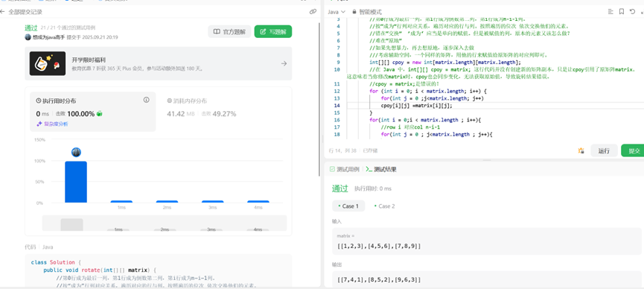
Task: Select the Case 1 tab
Action: pyautogui.click(x=348, y=206)
